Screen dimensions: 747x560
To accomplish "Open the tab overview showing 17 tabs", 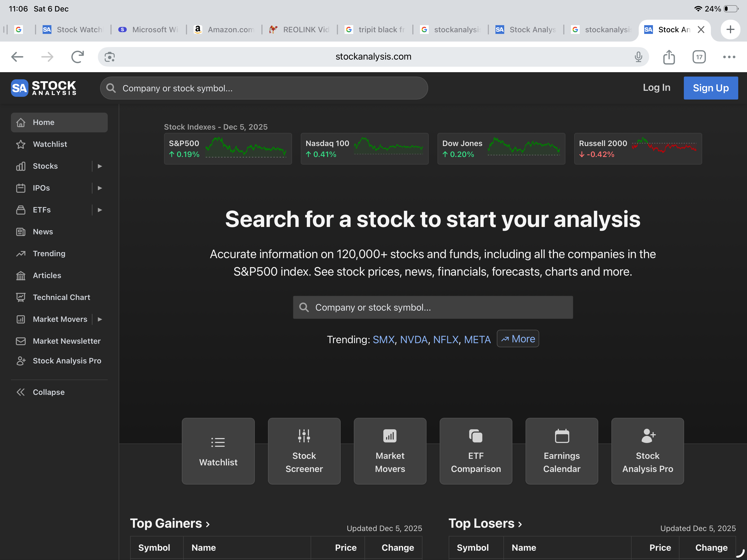I will (699, 57).
